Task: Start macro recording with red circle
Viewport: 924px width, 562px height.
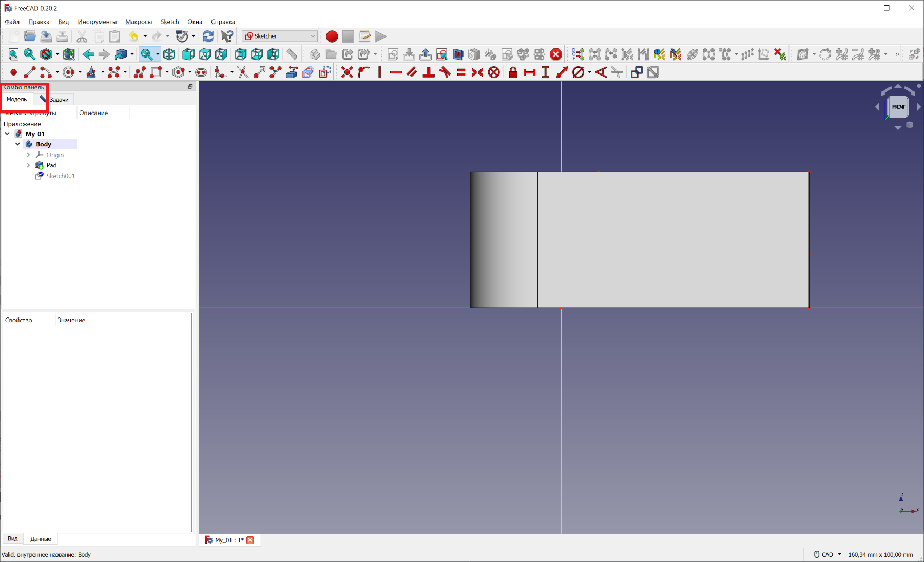Action: click(332, 36)
